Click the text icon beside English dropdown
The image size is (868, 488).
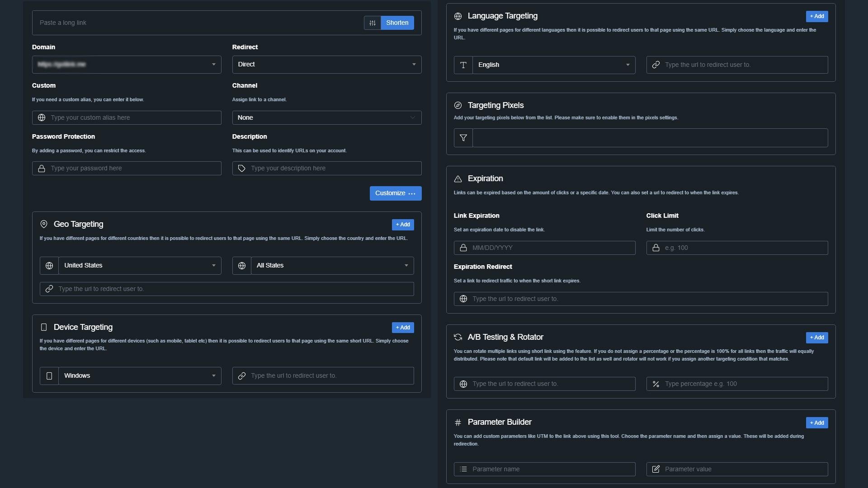(x=463, y=65)
